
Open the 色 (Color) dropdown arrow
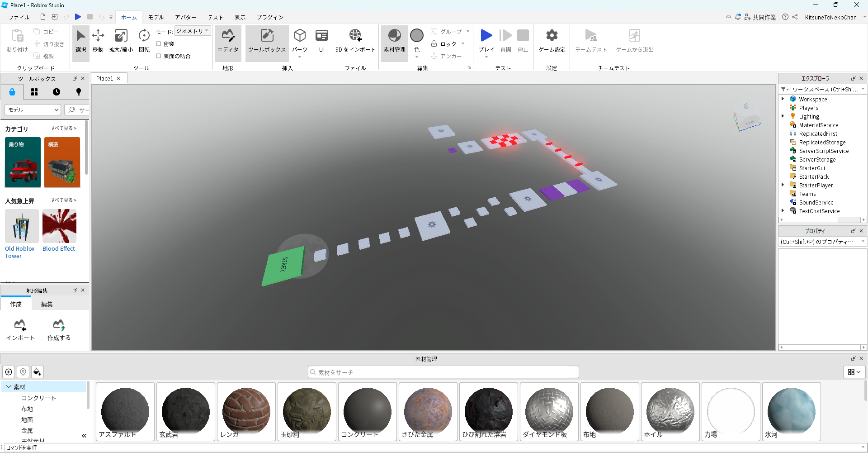pos(417,57)
